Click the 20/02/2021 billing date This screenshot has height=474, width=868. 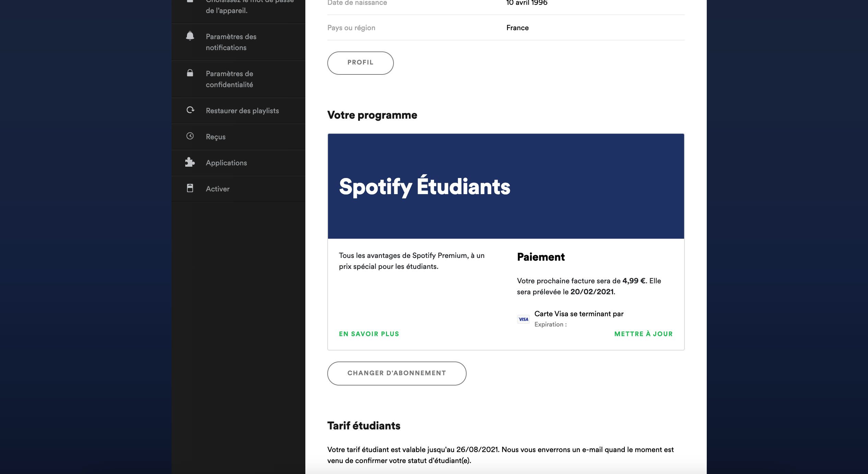coord(592,292)
